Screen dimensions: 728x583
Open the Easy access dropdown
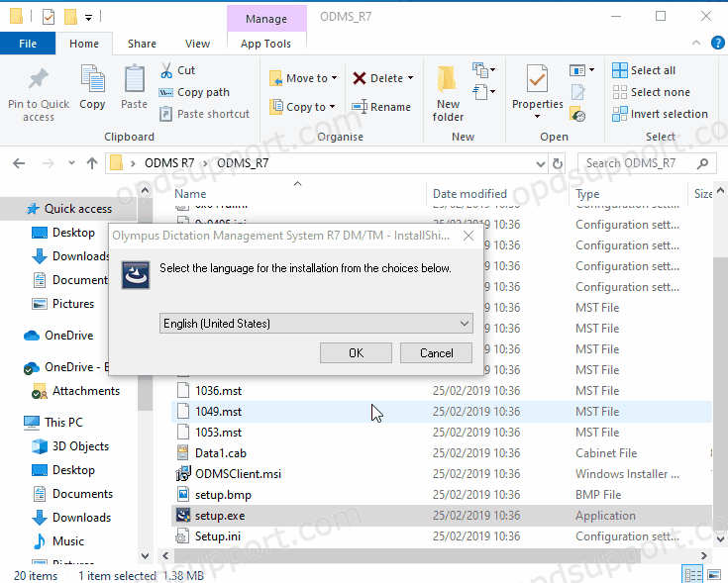(484, 92)
